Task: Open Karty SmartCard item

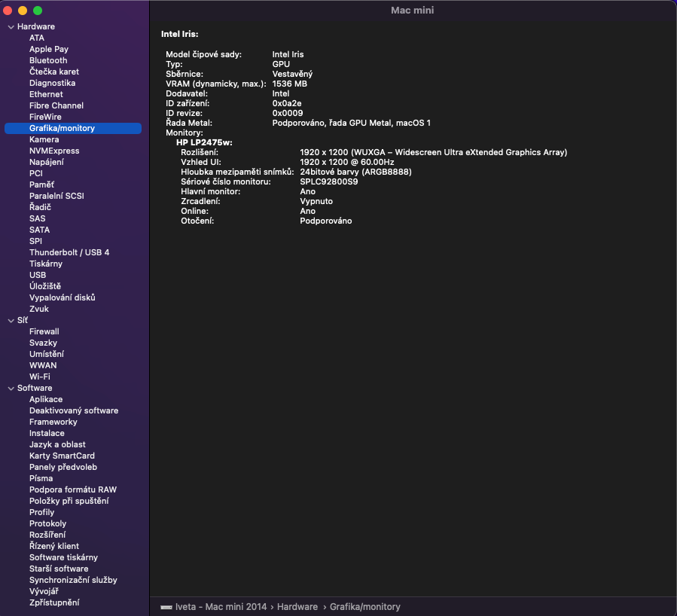Action: (x=62, y=456)
